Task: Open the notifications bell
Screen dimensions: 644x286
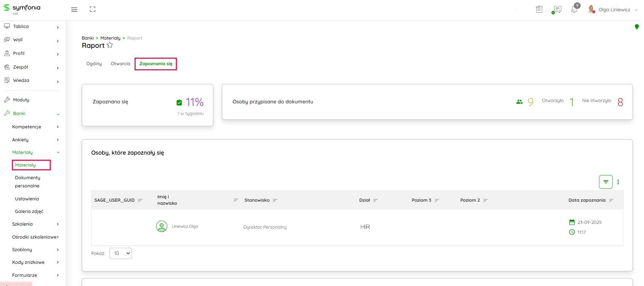Action: (x=574, y=10)
